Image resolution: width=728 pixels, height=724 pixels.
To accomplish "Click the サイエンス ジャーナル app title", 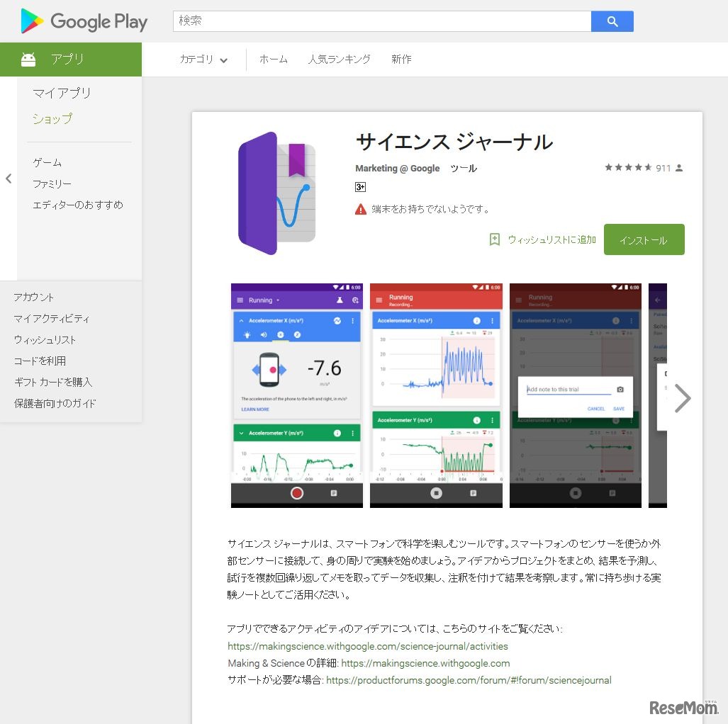I will [454, 142].
